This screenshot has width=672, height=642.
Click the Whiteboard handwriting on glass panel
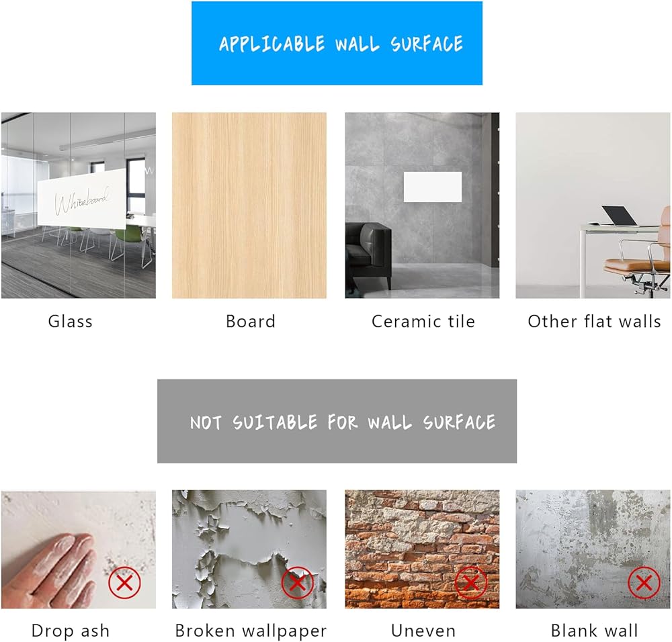pos(82,200)
